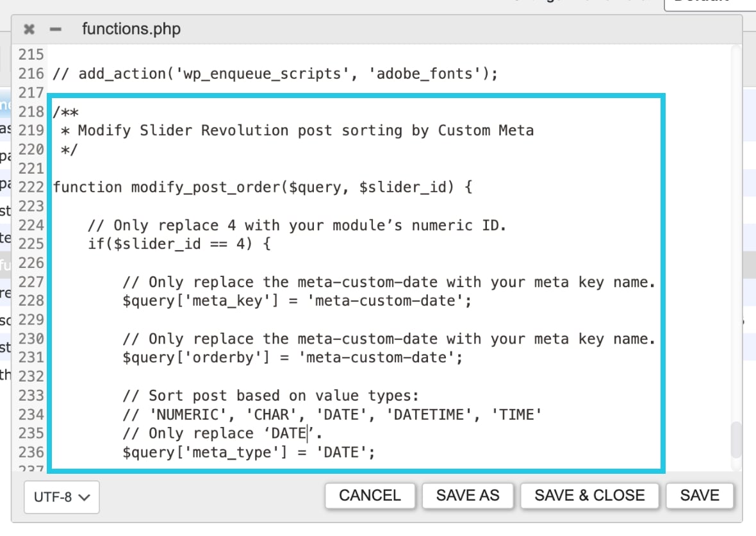Click the 'NUMERIC', 'CHAR', 'DATE' comment line
The width and height of the screenshot is (756, 536).
[333, 415]
